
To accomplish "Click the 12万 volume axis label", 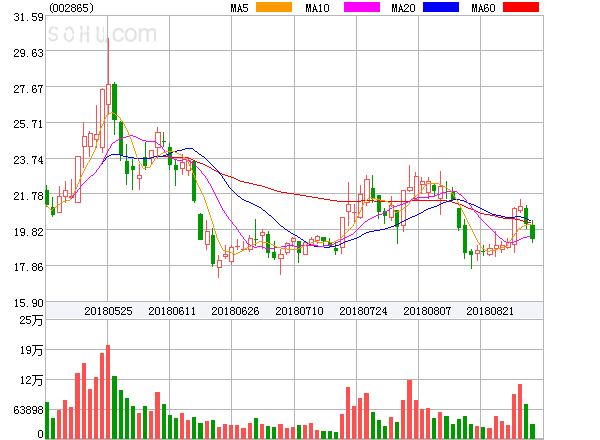I will pyautogui.click(x=31, y=380).
